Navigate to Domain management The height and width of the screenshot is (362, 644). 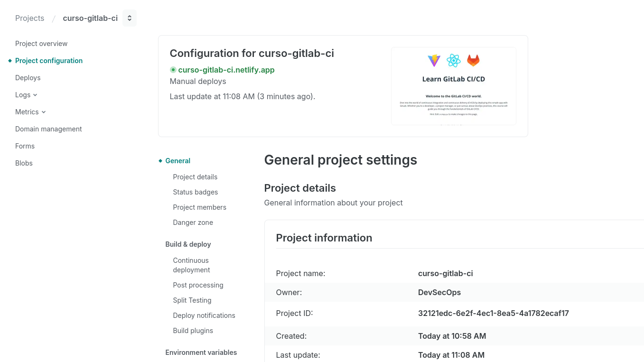point(48,129)
